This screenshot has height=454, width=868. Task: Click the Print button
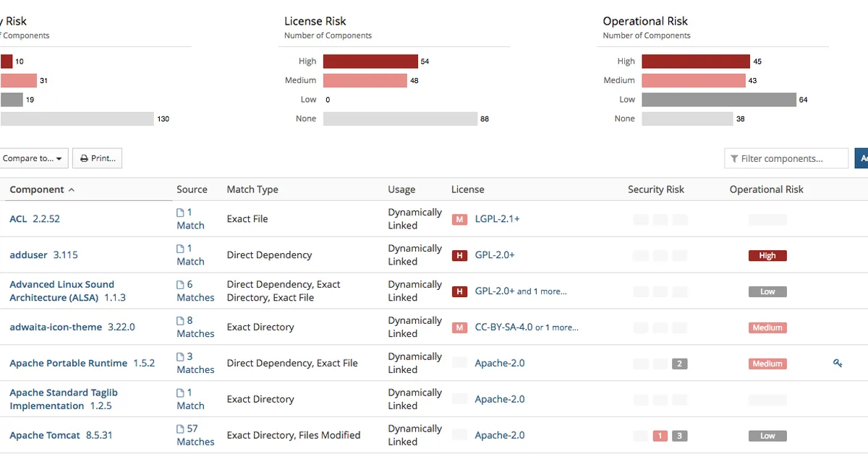[x=97, y=158]
